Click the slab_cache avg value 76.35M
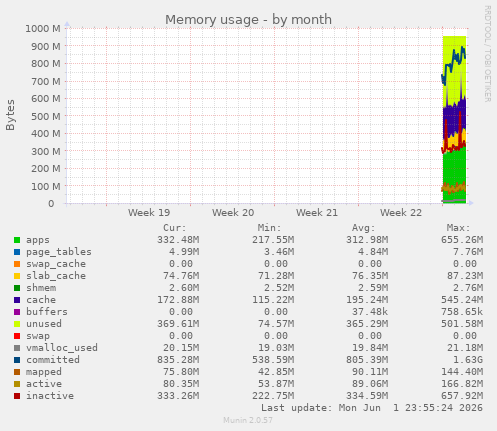 coord(370,276)
